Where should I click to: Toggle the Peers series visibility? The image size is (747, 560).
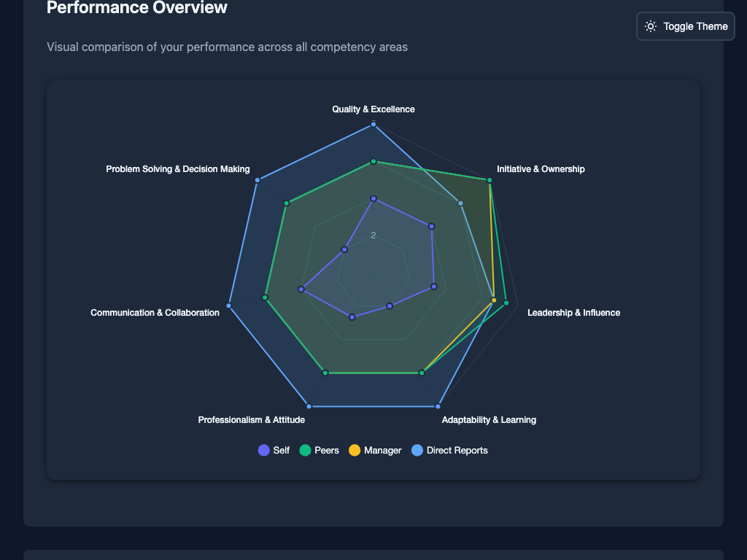[319, 450]
